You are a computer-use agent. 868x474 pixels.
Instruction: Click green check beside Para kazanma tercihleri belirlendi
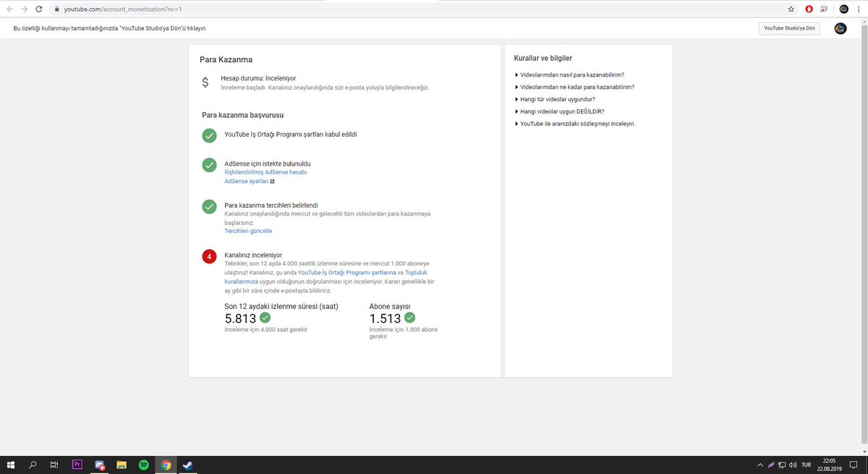pyautogui.click(x=209, y=207)
